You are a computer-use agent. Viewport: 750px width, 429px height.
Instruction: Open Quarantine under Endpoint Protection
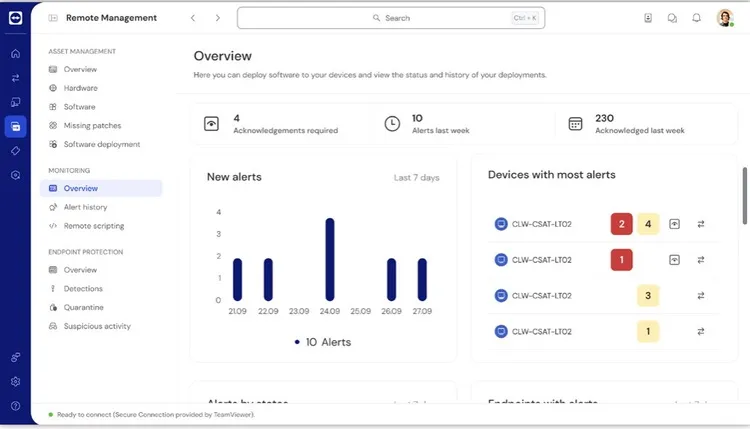click(x=83, y=307)
